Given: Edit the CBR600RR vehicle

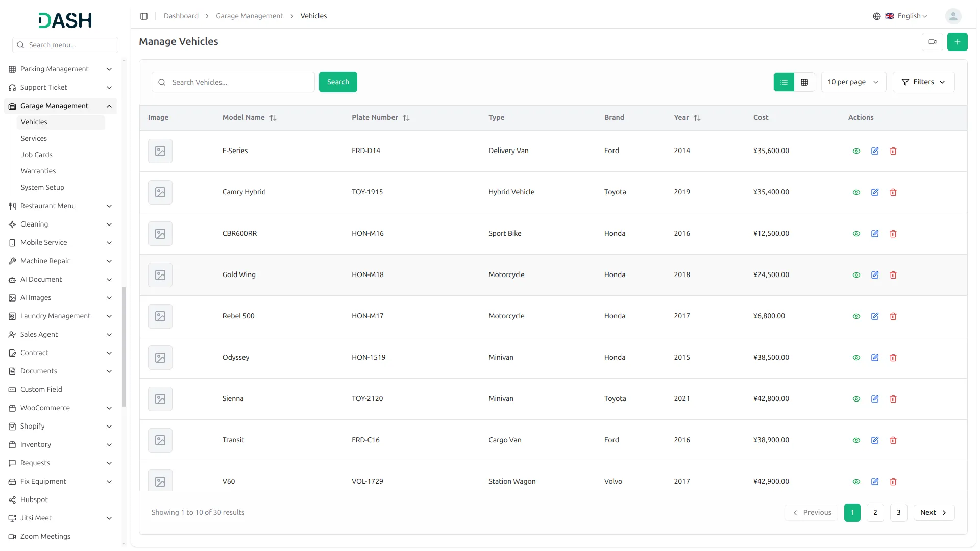Looking at the screenshot, I should tap(875, 234).
